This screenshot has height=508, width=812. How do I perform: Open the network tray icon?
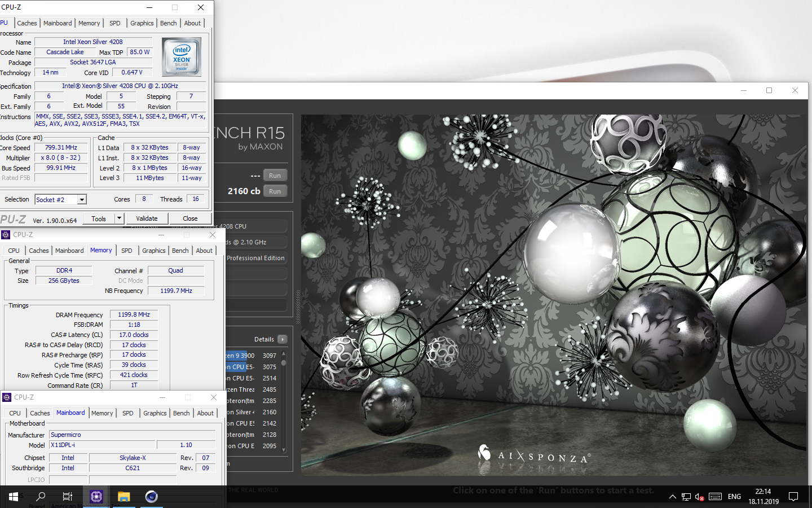tap(686, 497)
